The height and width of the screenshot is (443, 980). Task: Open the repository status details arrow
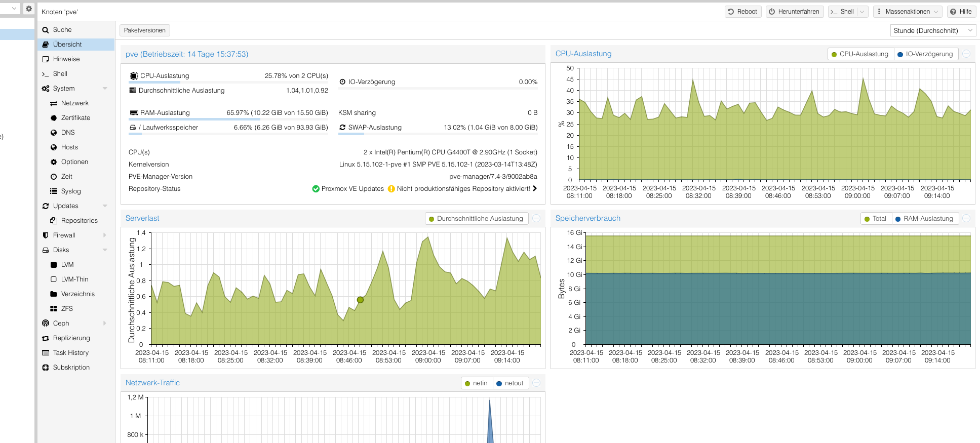point(535,189)
